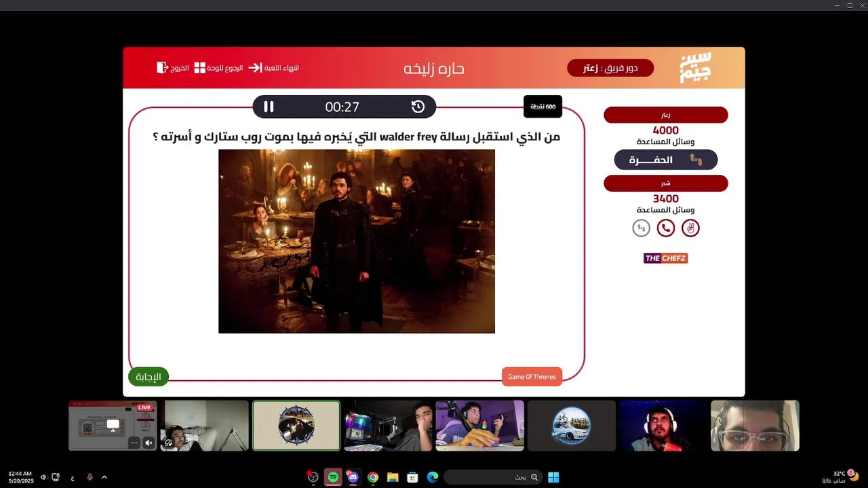Image resolution: width=868 pixels, height=488 pixels.
Task: Open the Windows Start menu
Action: coord(553,477)
